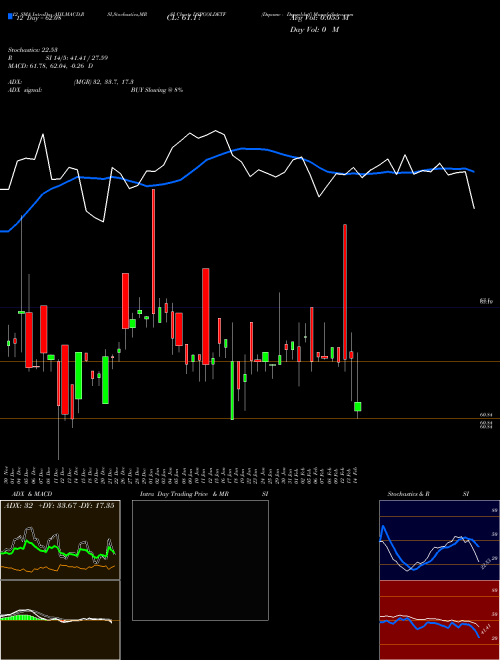Screen dimensions: 500x660
Task: Click the 'Stochastics: 22.53' reading
Action: 33,50
